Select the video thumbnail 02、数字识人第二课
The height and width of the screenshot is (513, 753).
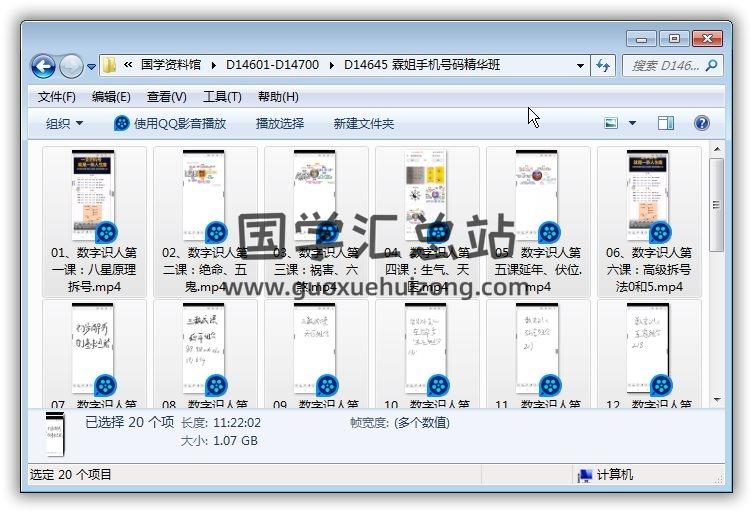tap(204, 195)
